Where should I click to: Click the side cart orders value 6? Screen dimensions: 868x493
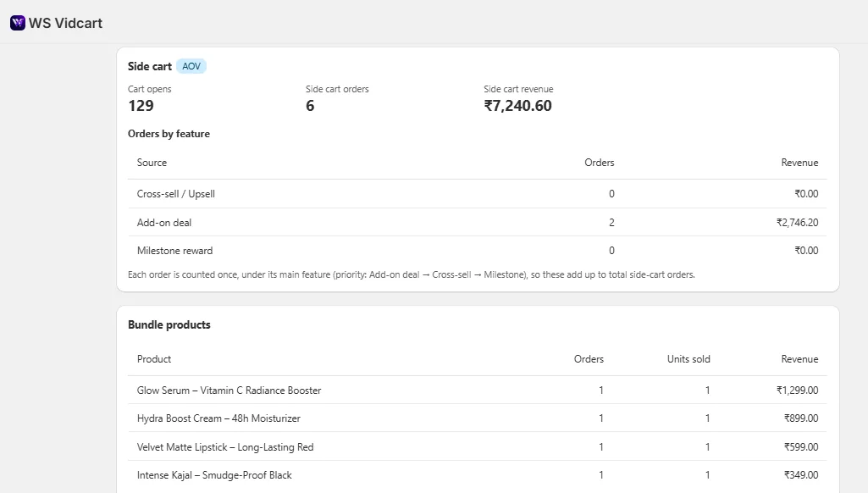click(x=310, y=105)
